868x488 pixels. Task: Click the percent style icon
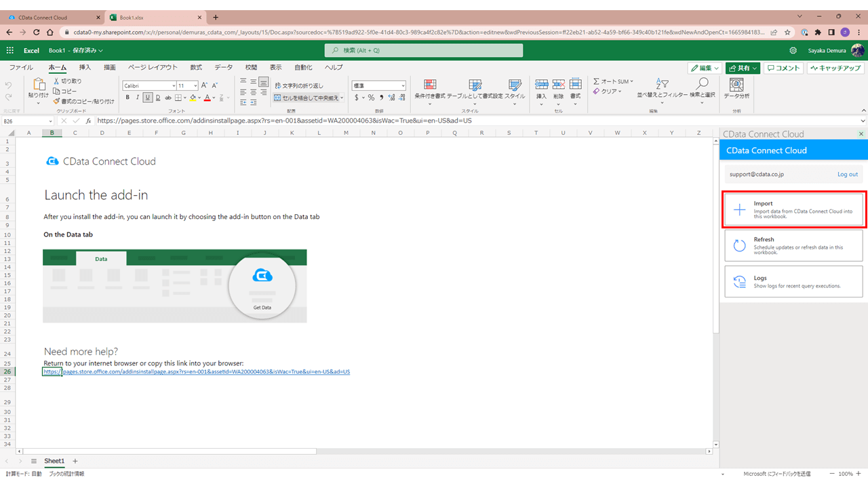(x=371, y=98)
